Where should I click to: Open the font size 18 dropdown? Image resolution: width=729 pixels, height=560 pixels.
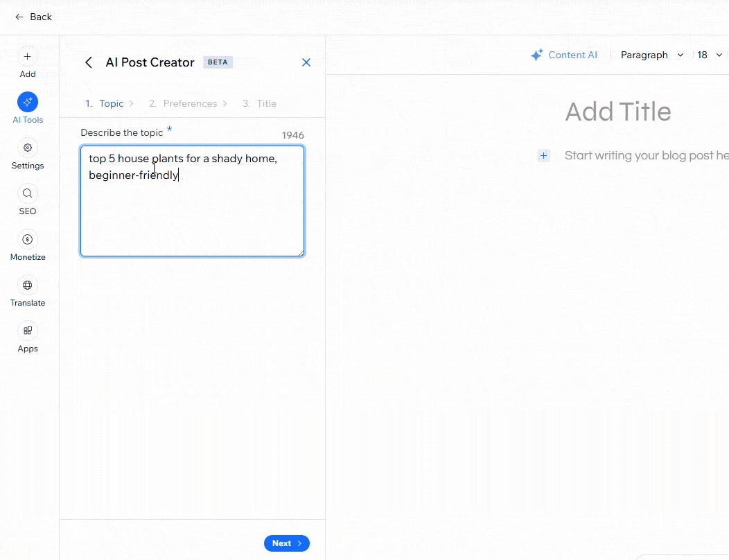(x=708, y=55)
